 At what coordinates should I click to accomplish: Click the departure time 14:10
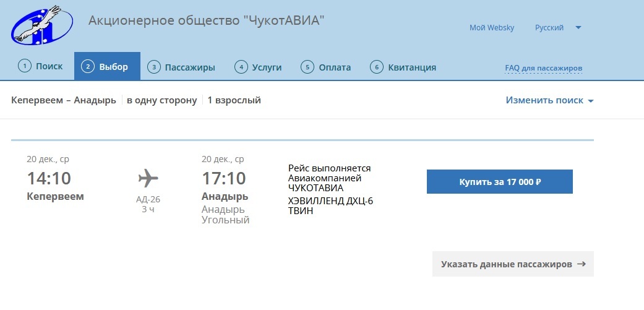pyautogui.click(x=49, y=178)
